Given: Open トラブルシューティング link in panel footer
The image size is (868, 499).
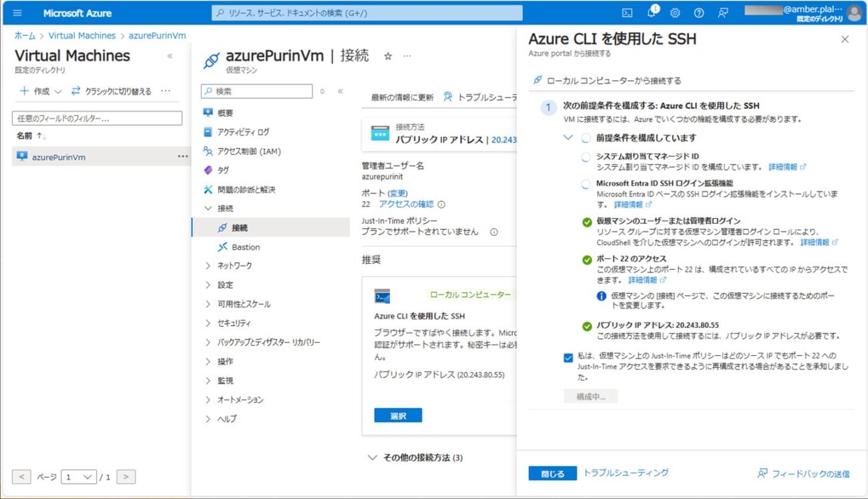Looking at the screenshot, I should click(626, 473).
